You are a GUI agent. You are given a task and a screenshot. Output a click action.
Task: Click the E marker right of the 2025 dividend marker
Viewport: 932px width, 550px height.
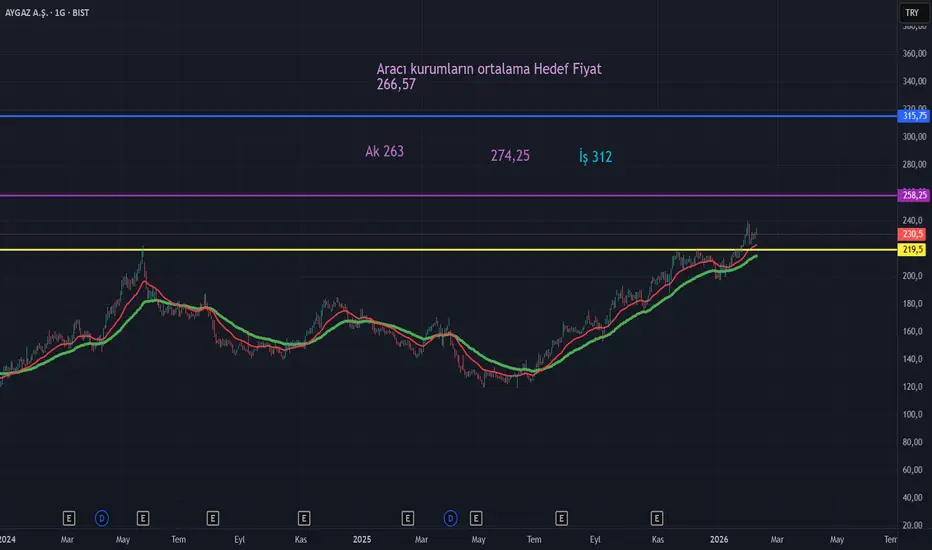point(476,518)
